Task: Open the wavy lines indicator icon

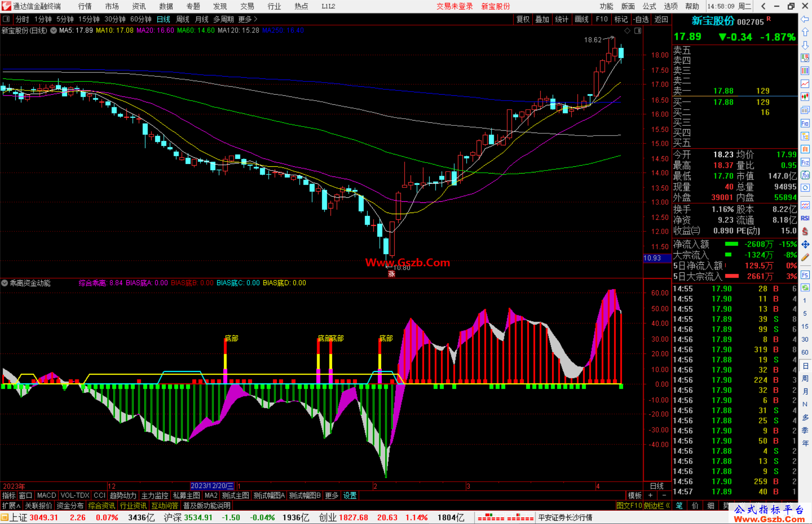Action: pos(805,205)
